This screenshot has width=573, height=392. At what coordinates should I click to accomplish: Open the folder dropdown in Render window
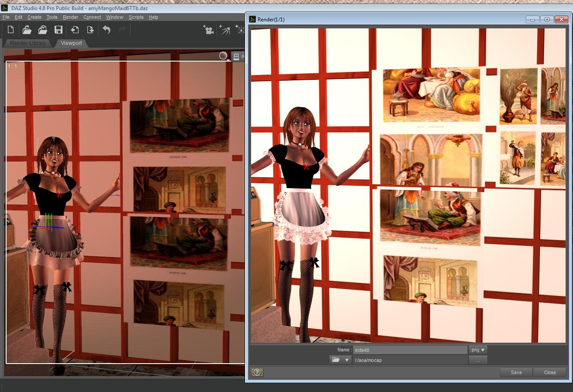(x=341, y=360)
